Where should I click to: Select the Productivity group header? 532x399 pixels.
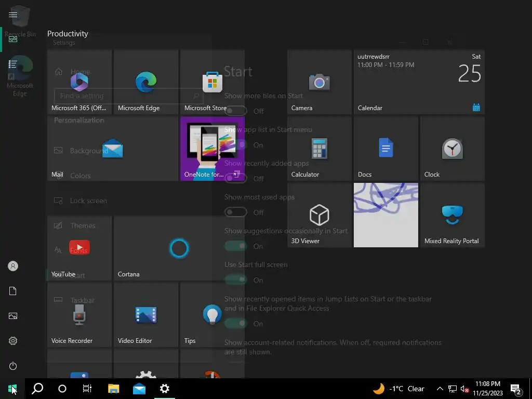point(68,34)
